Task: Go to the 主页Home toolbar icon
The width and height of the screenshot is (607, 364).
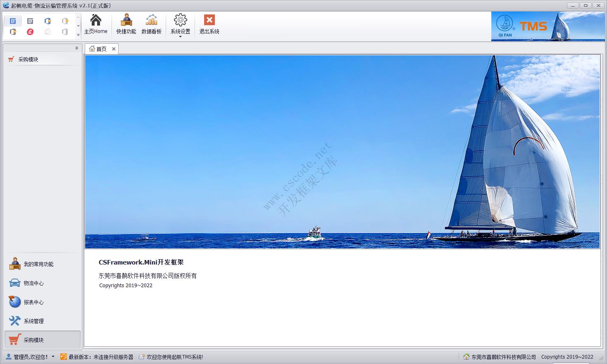Action: tap(96, 24)
